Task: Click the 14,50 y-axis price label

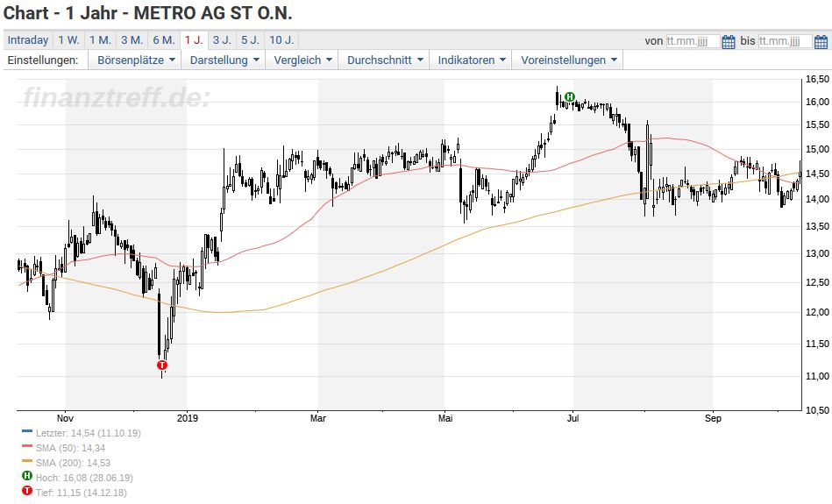Action: coord(817,174)
